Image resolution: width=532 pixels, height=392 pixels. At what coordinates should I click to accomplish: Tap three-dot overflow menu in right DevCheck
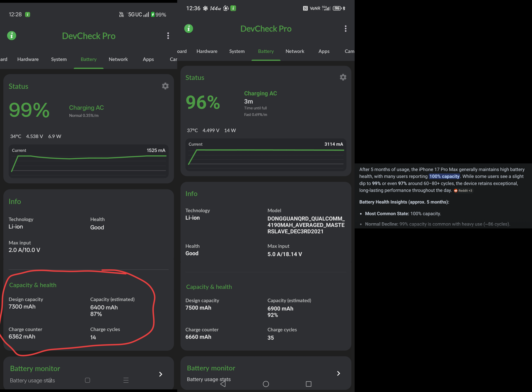345,29
